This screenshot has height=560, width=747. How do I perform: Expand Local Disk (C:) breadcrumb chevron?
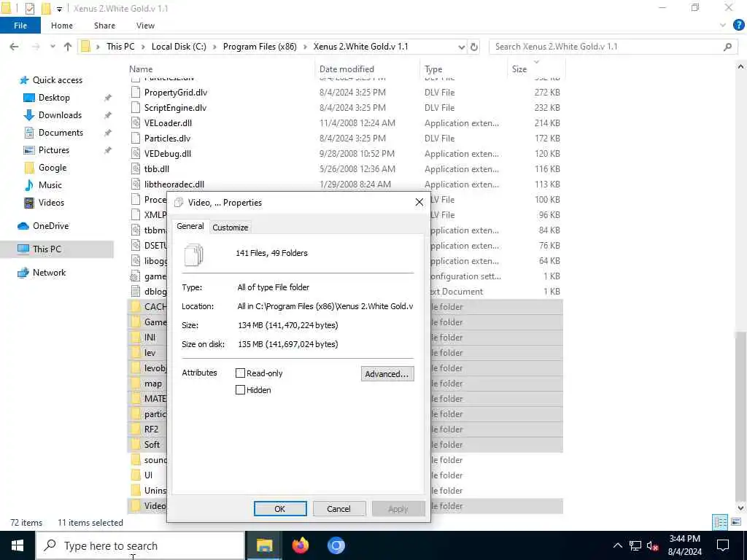(x=215, y=47)
